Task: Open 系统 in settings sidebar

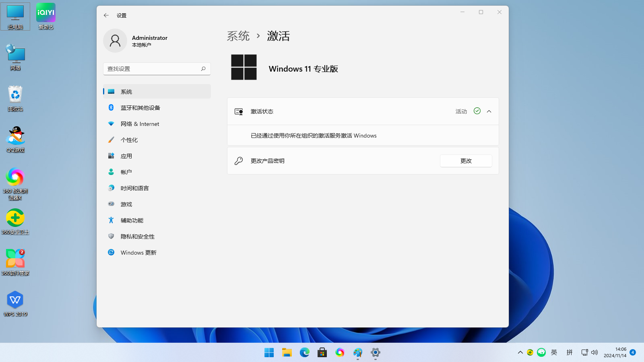Action: 157,91
